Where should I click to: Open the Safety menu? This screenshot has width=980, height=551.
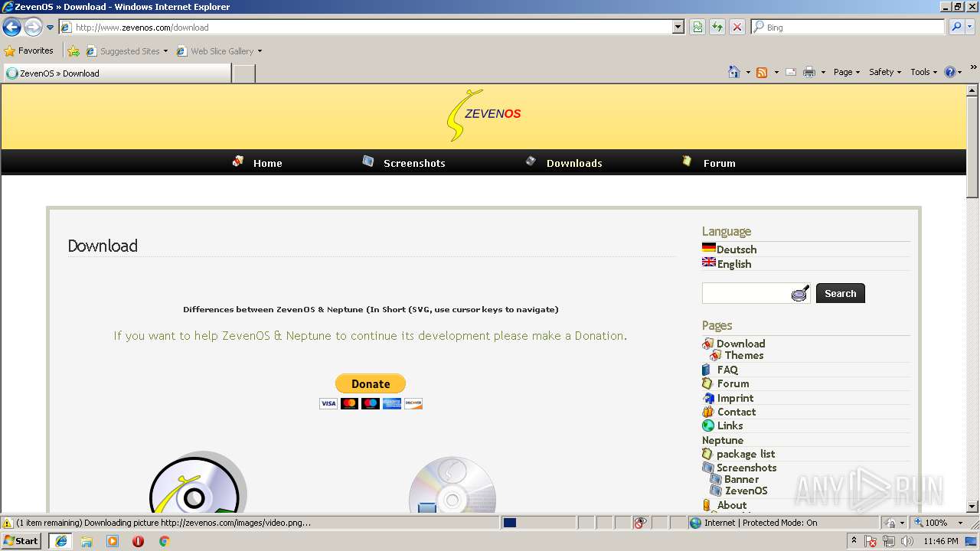pyautogui.click(x=885, y=72)
